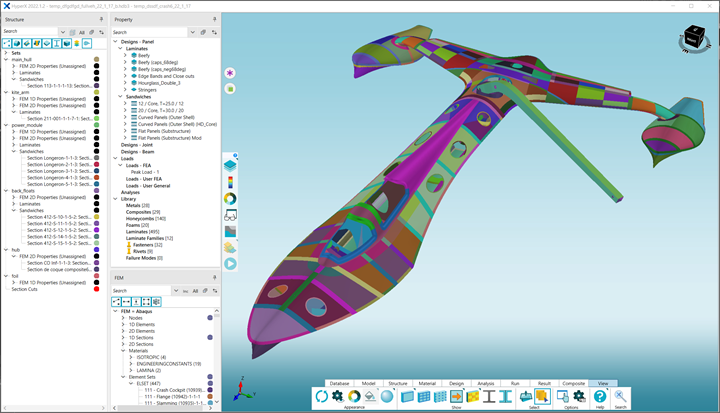Viewport: 720px width, 413px height.
Task: Open the Composite ribbon tab
Action: click(x=574, y=383)
